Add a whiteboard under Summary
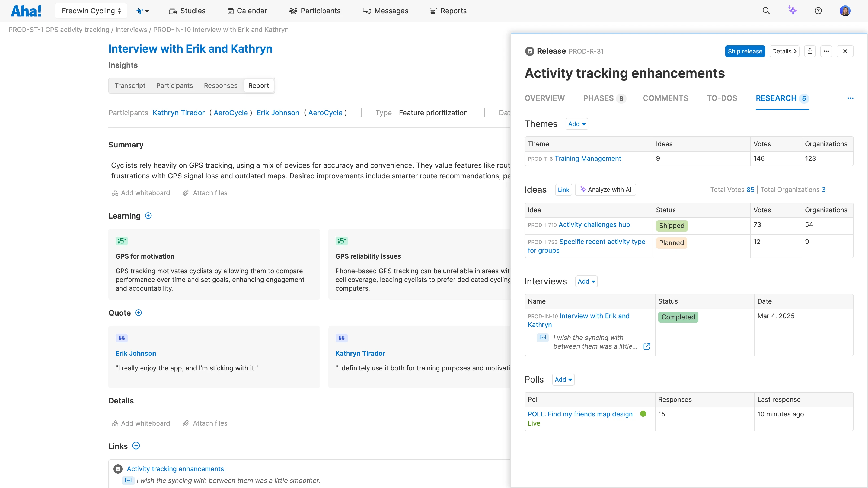868x488 pixels. point(141,193)
